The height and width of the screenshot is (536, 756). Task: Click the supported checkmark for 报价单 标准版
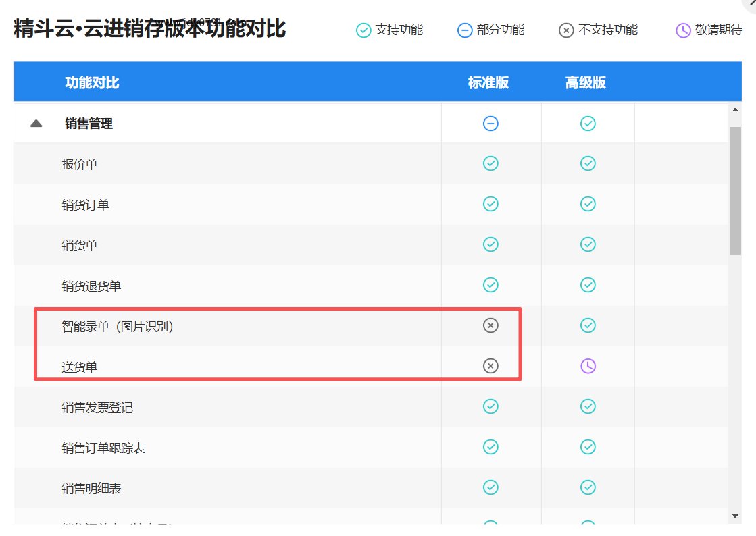click(490, 163)
